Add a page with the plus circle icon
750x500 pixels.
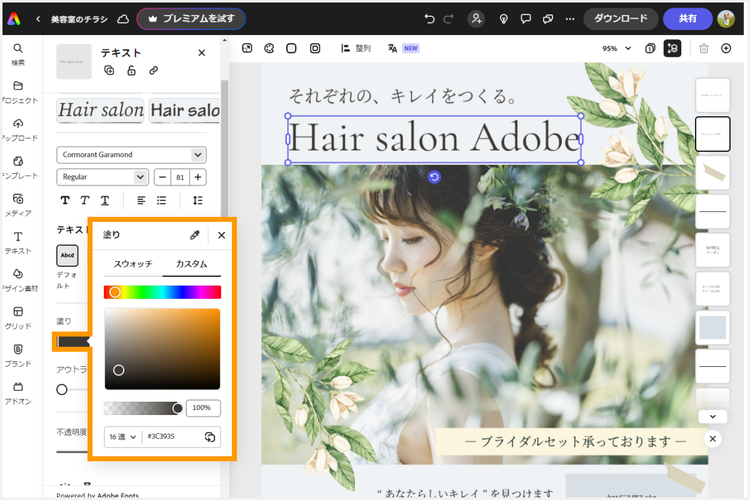(726, 48)
